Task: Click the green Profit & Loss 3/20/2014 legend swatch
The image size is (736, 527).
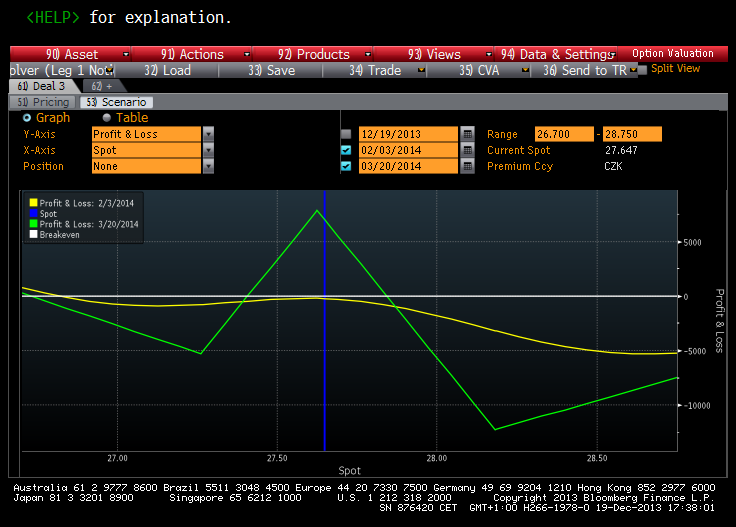Action: coord(33,224)
